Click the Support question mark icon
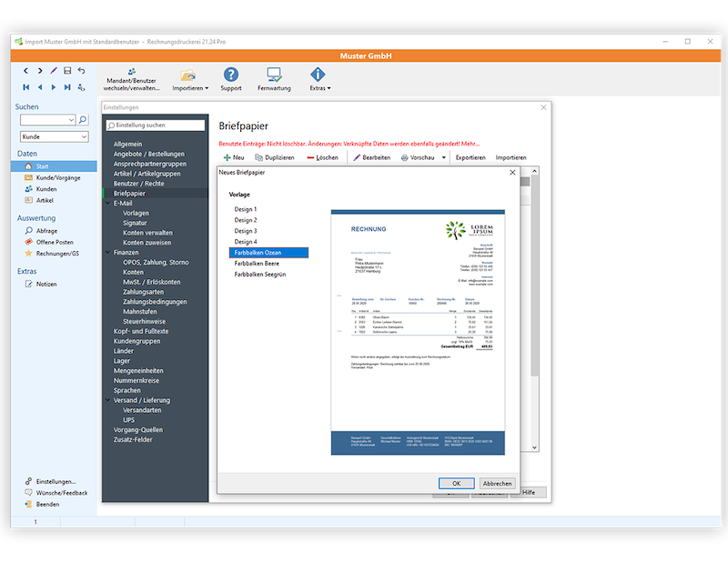The height and width of the screenshot is (562, 728). (x=231, y=75)
